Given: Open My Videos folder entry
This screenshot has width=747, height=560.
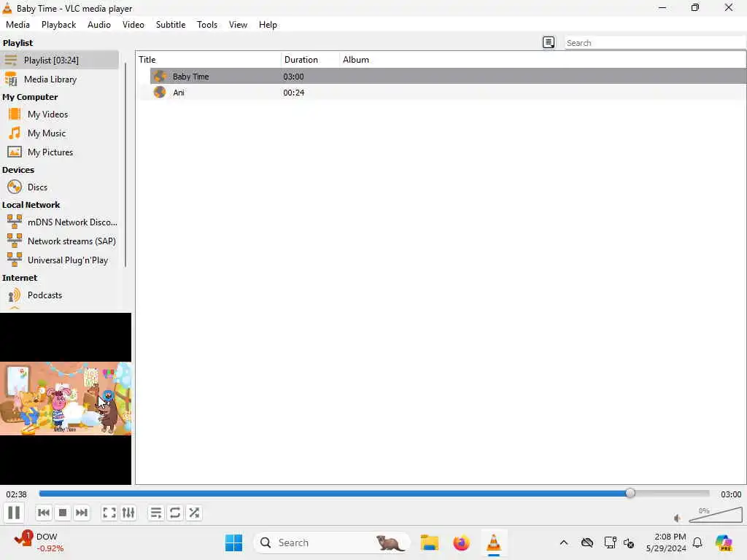Looking at the screenshot, I should tap(60, 114).
